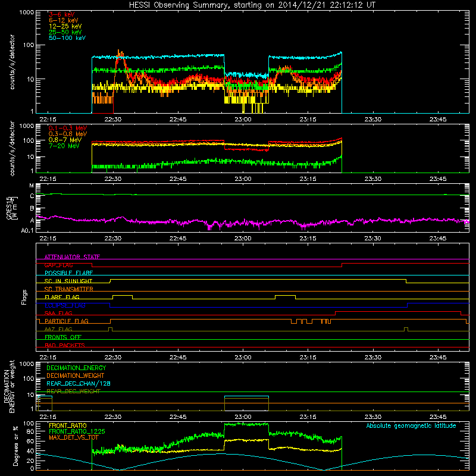Click the Absolute geomagnetic latitude label
Image resolution: width=476 pixels, height=476 pixels.
pos(411,426)
